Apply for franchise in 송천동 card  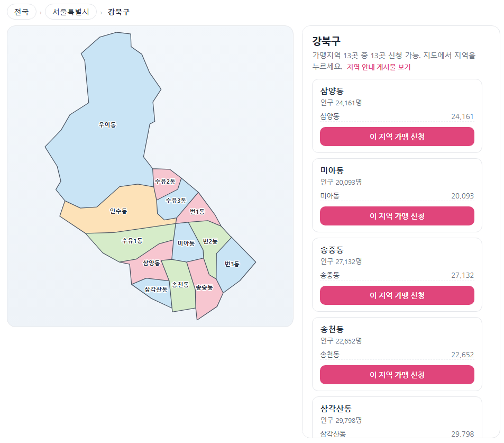[397, 375]
